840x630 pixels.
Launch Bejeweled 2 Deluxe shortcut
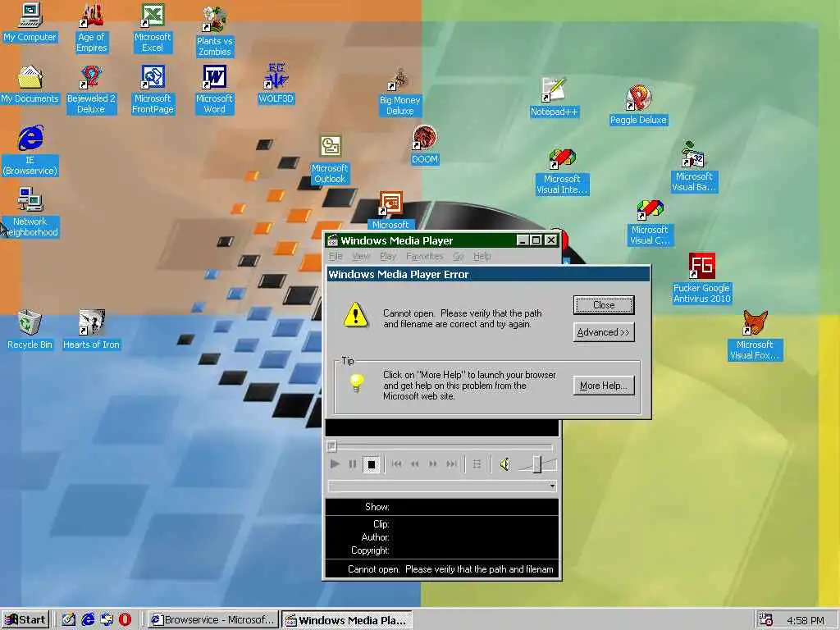point(91,89)
